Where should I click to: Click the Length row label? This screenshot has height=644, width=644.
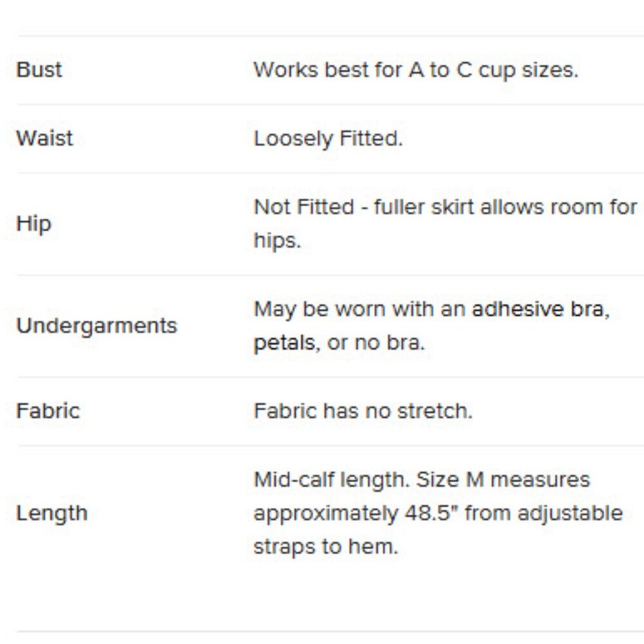pyautogui.click(x=52, y=513)
